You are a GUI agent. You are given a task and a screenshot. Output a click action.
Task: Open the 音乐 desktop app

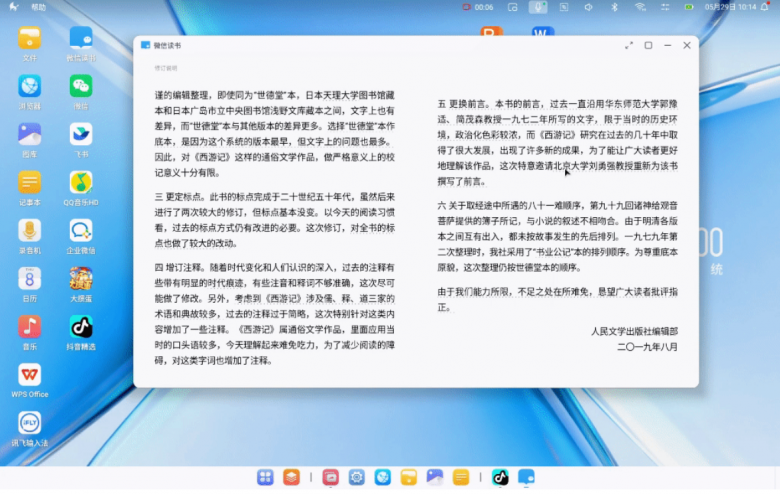pos(29,327)
